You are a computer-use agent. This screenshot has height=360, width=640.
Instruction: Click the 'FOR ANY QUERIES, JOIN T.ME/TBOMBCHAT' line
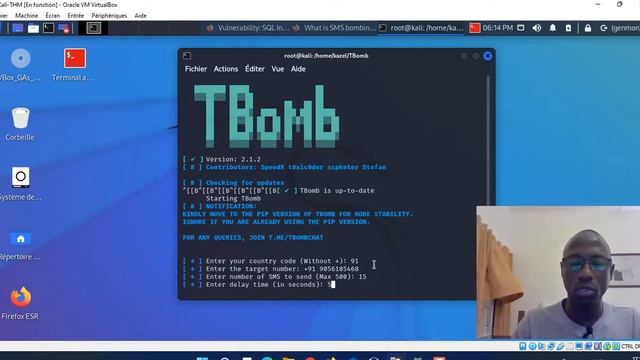(x=253, y=238)
